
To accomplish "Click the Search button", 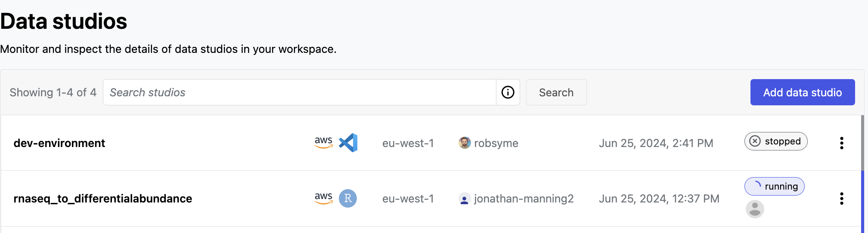I will [556, 92].
